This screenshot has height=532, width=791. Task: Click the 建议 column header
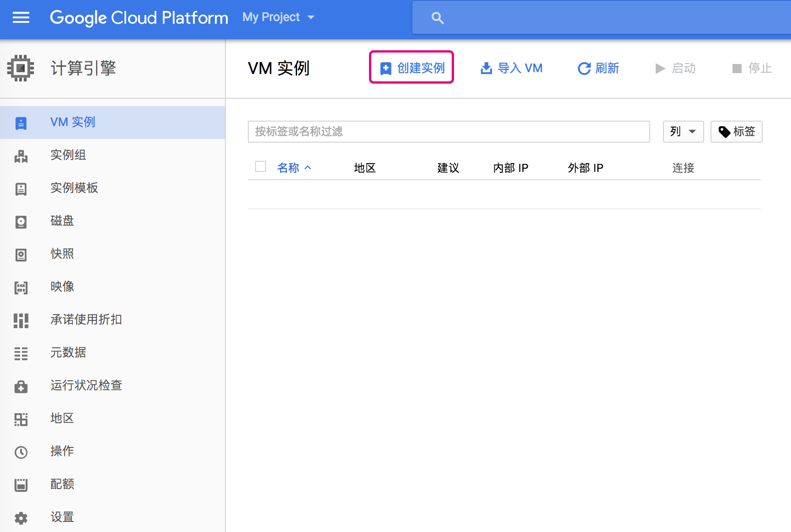tap(448, 168)
